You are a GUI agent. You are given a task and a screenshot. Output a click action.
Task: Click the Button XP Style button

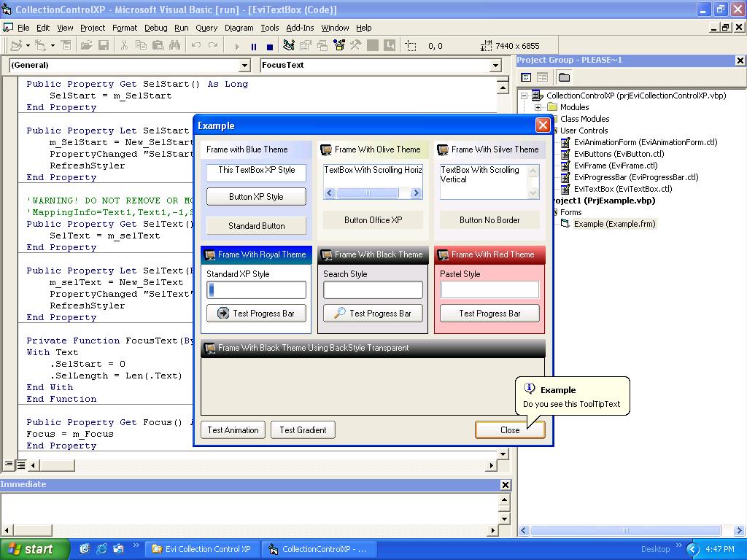coord(256,197)
